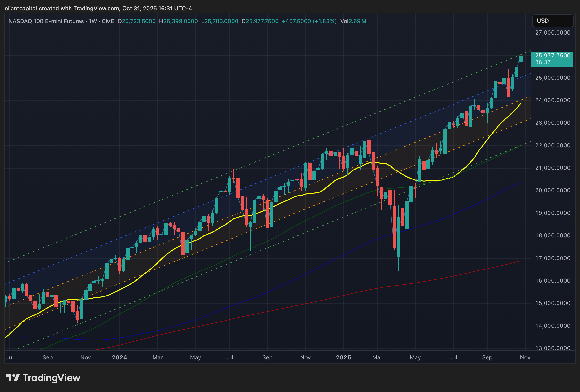Select the NASDAQ 100 E-mini Futures title
This screenshot has width=580, height=392.
[x=46, y=21]
